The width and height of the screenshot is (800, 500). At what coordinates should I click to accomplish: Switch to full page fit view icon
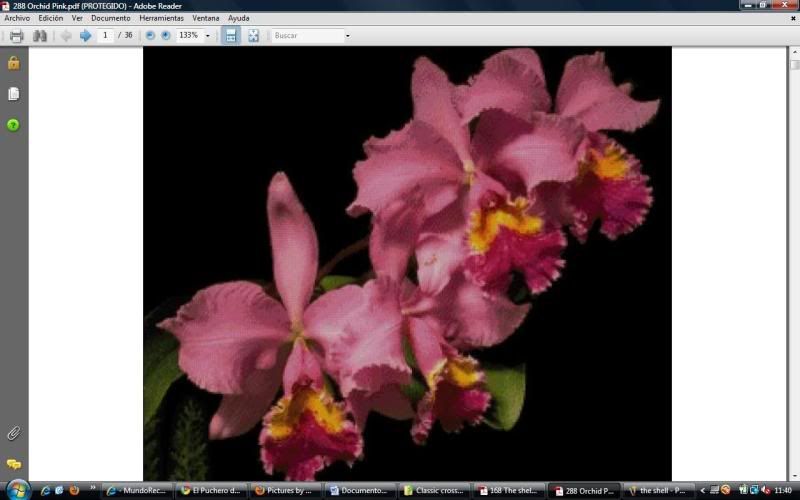(x=254, y=35)
